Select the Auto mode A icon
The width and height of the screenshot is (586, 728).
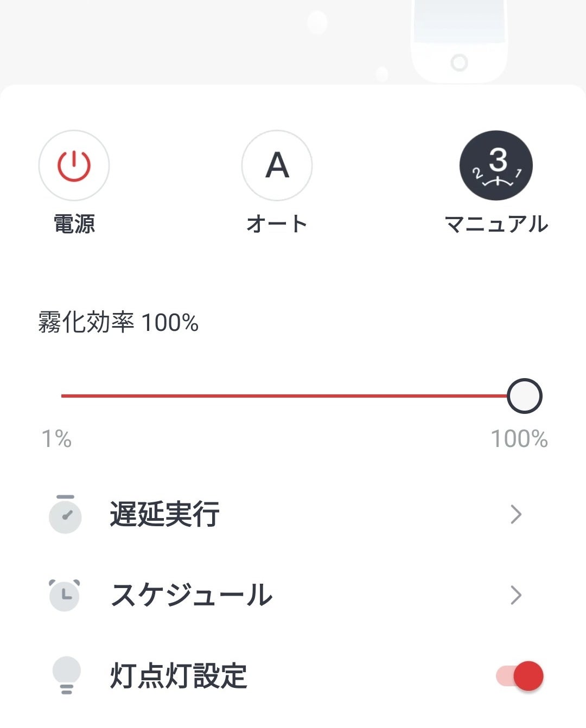[277, 165]
